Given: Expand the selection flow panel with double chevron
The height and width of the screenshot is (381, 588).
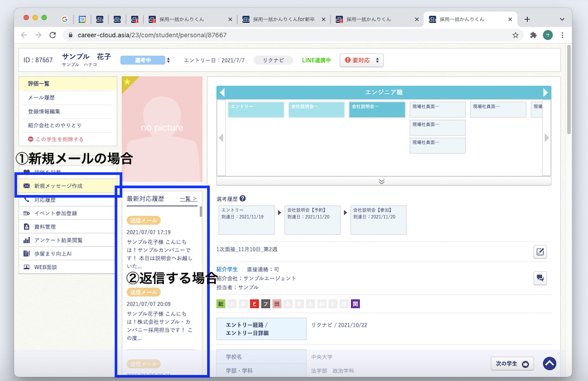Looking at the screenshot, I should point(381,182).
